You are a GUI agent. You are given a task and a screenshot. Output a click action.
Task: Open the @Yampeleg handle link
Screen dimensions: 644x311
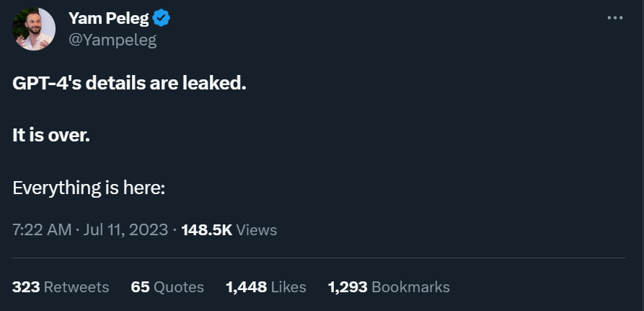112,40
